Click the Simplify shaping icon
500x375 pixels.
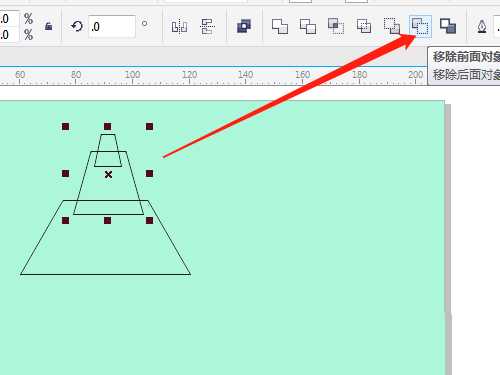tap(364, 26)
